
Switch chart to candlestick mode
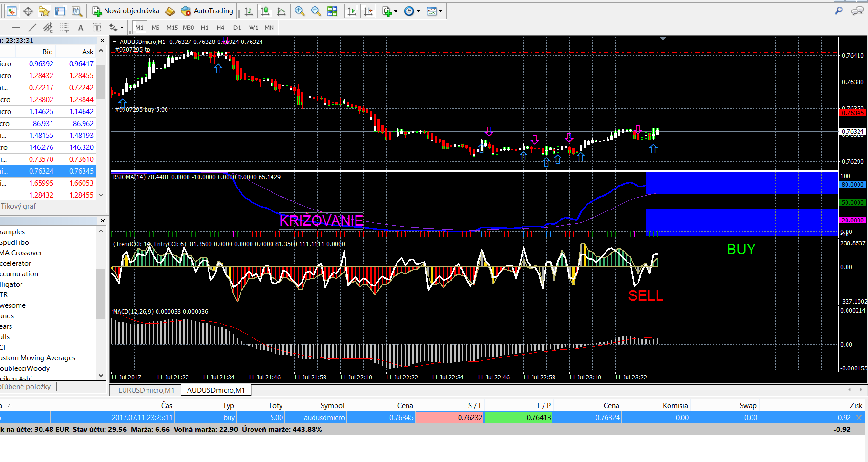point(265,11)
